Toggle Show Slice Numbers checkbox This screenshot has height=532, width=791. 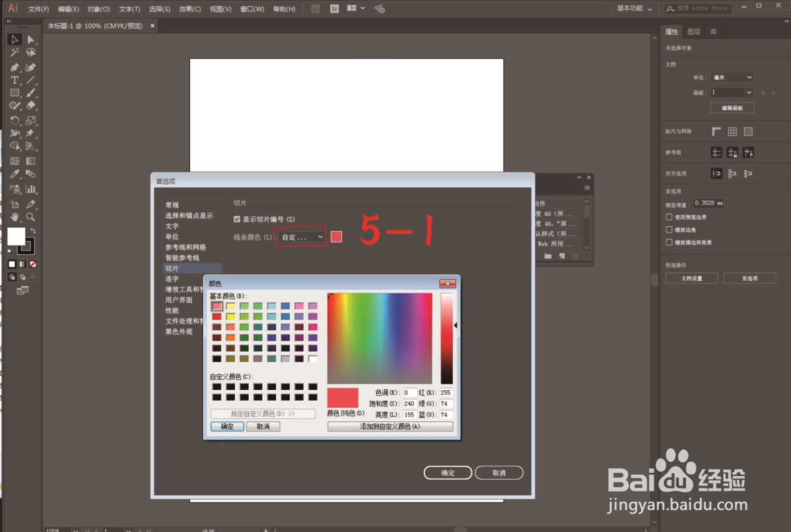[x=237, y=219]
